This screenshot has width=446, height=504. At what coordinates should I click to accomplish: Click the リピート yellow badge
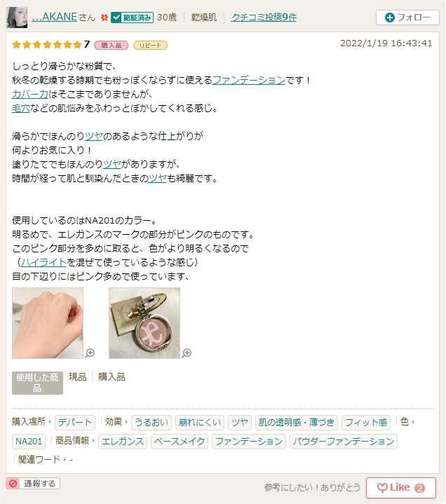(x=150, y=46)
